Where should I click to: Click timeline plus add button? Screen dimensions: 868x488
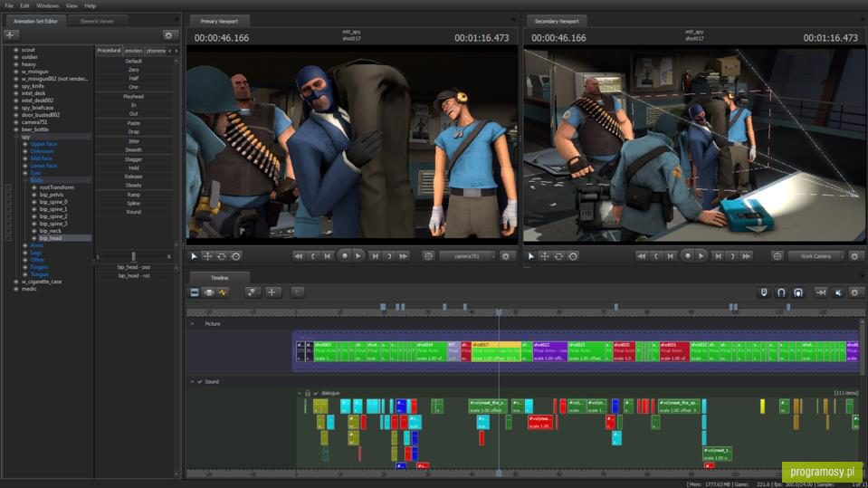272,292
